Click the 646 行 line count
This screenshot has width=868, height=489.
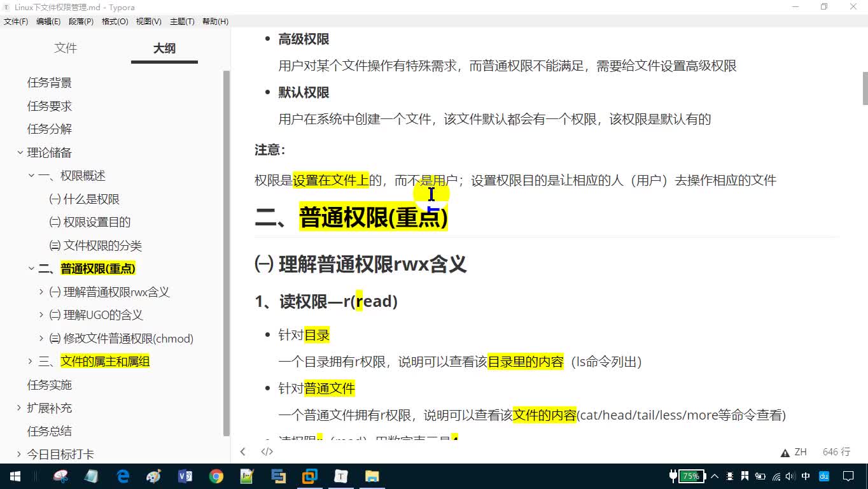836,452
